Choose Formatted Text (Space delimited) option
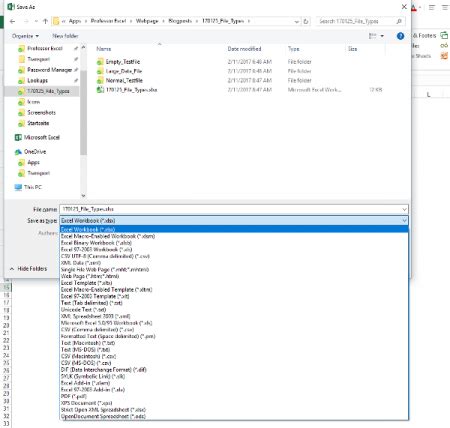Screen dimensions: 450x428 (234, 336)
